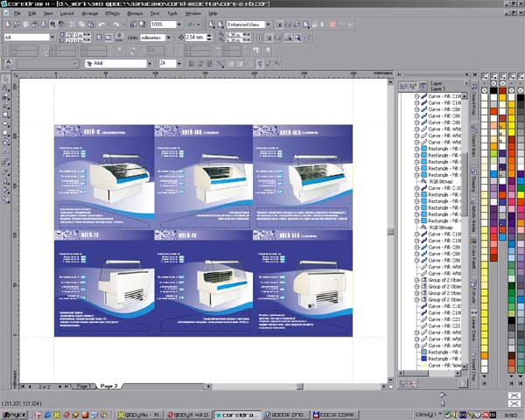Select the Eyedropper tool in toolbox
The width and height of the screenshot is (525, 420).
point(5,172)
